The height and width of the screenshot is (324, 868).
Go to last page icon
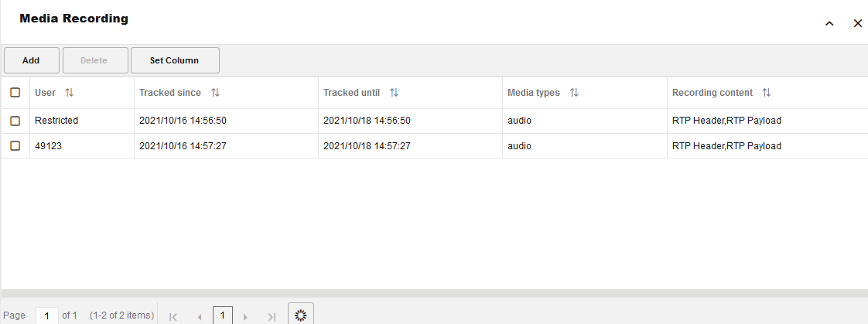click(272, 317)
